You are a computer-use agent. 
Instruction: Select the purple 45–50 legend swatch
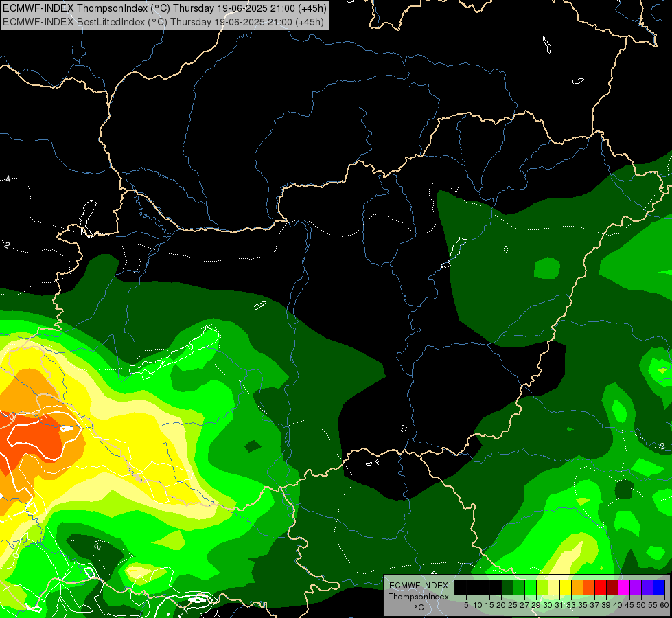636,587
